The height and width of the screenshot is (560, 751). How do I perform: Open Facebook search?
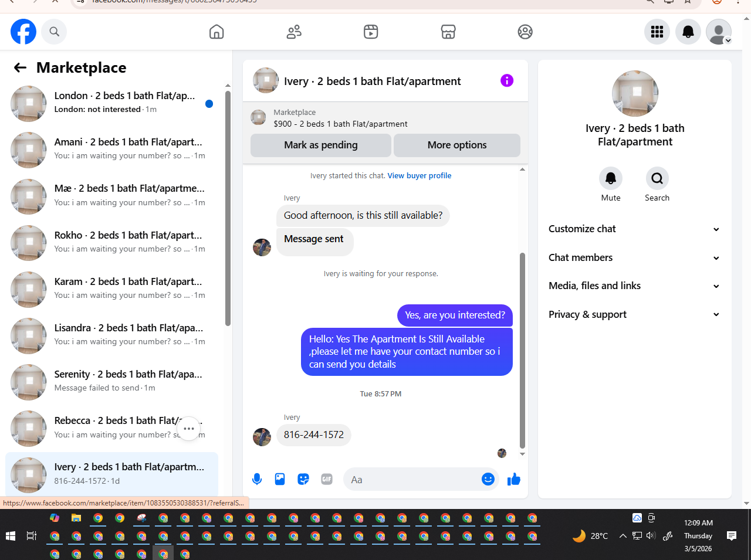54,32
